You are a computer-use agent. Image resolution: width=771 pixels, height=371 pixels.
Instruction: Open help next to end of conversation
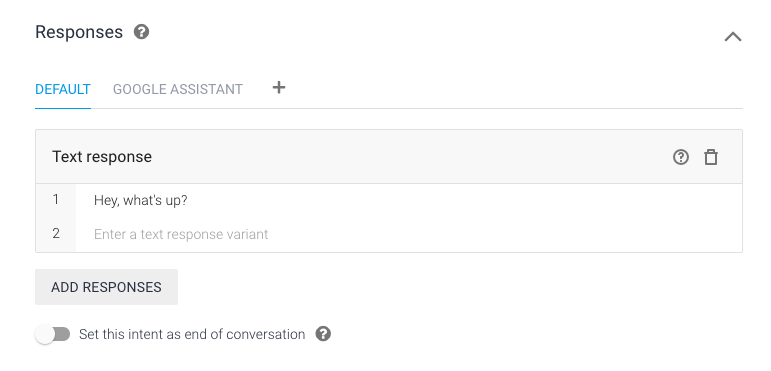pos(323,334)
